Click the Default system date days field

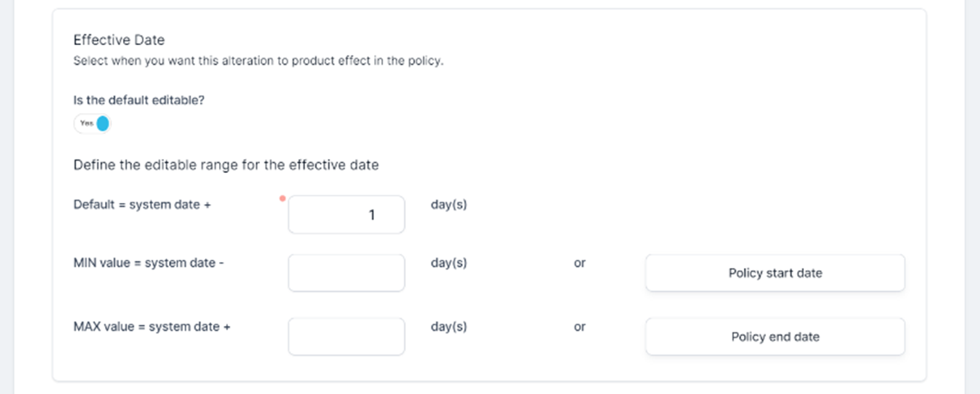pos(346,215)
